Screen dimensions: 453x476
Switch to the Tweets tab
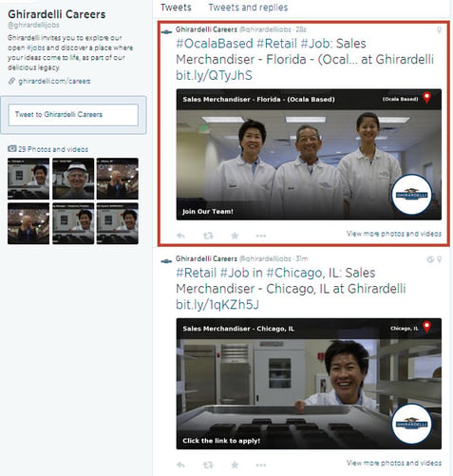click(x=176, y=8)
